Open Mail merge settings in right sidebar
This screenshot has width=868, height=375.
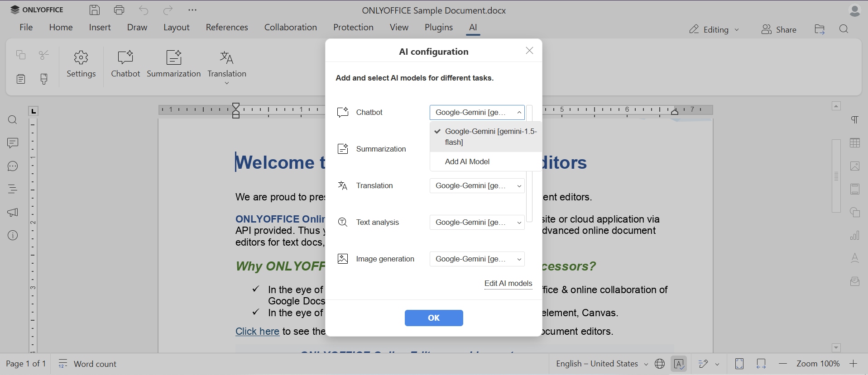tap(855, 281)
